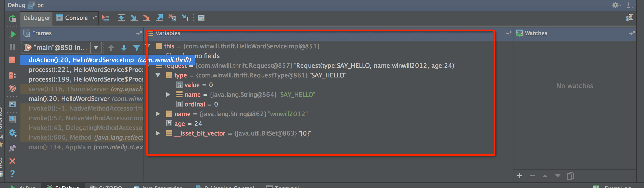
Task: Remove selected watch minus button
Action: pyautogui.click(x=532, y=176)
